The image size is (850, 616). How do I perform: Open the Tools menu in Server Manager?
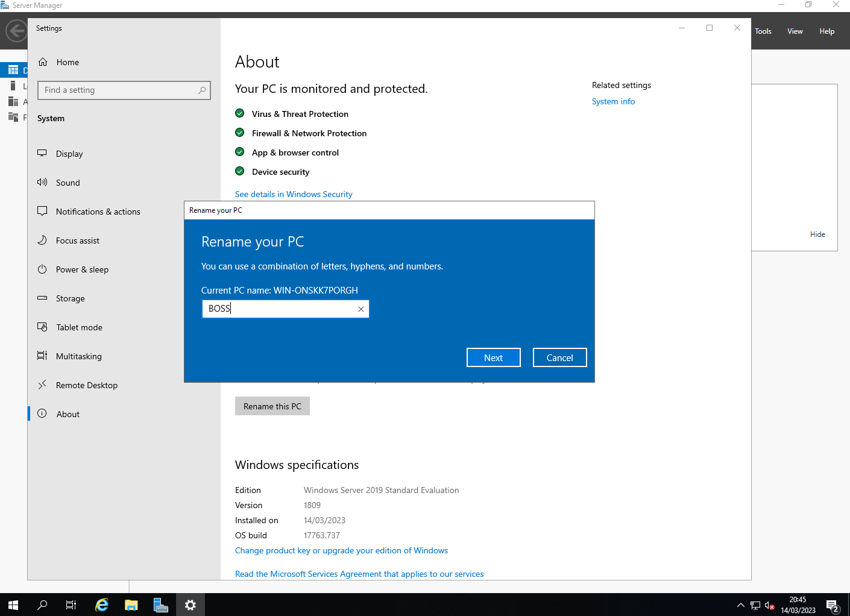(763, 31)
